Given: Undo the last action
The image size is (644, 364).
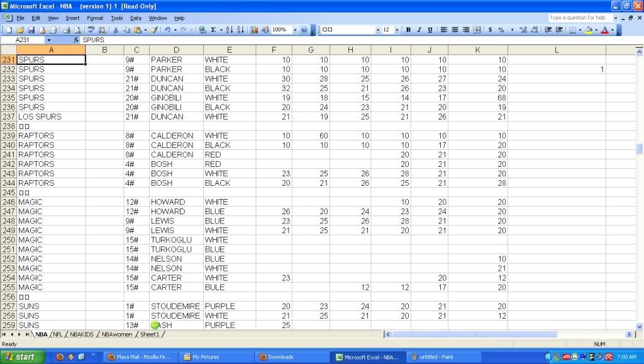Looking at the screenshot, I should point(167,30).
